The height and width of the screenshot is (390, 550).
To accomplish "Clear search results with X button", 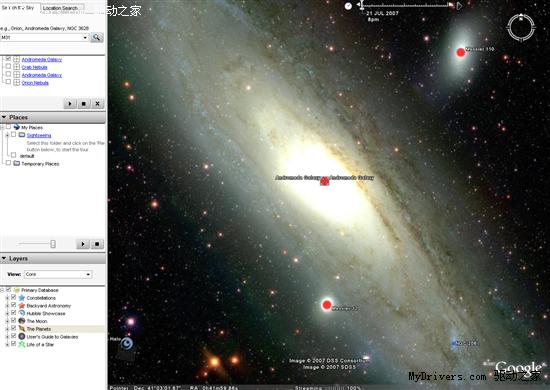I will pyautogui.click(x=98, y=104).
